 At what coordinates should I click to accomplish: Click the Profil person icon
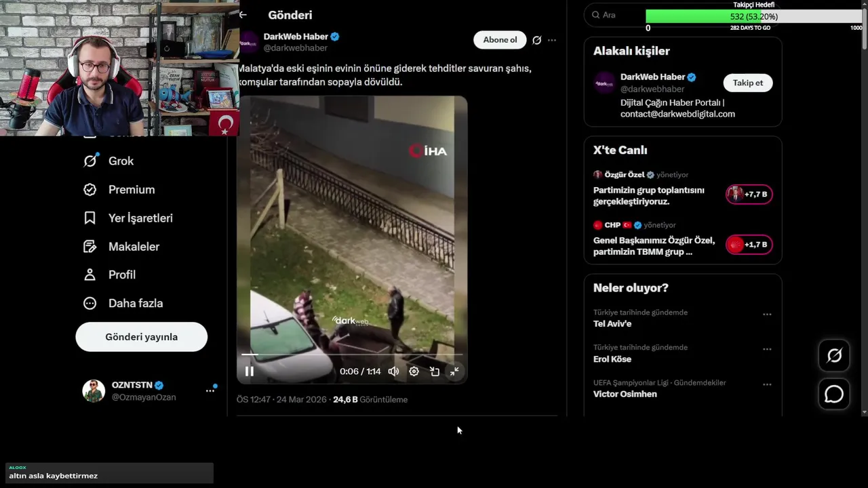[90, 274]
